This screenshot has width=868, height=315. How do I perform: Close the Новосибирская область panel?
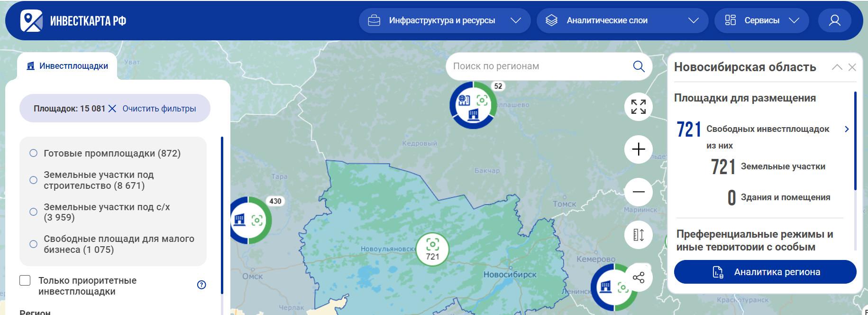[x=852, y=67]
